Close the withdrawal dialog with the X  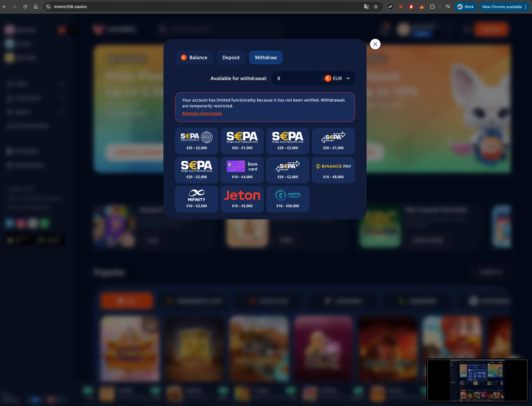375,44
